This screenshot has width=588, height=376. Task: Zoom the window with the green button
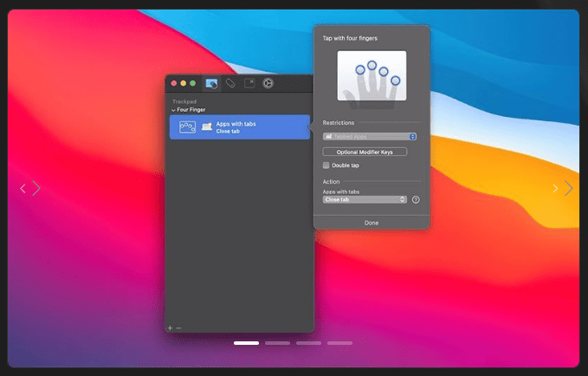193,83
